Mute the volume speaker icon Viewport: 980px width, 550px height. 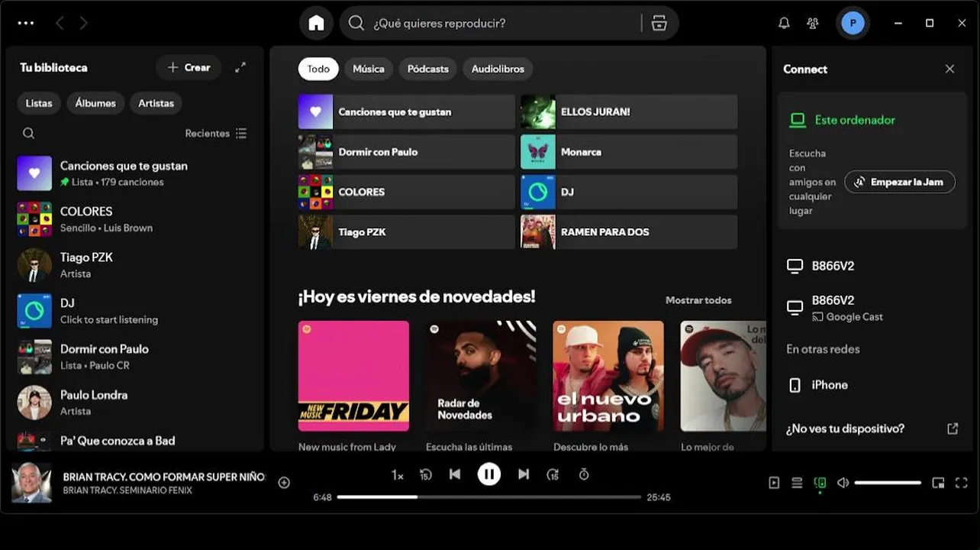pyautogui.click(x=843, y=483)
